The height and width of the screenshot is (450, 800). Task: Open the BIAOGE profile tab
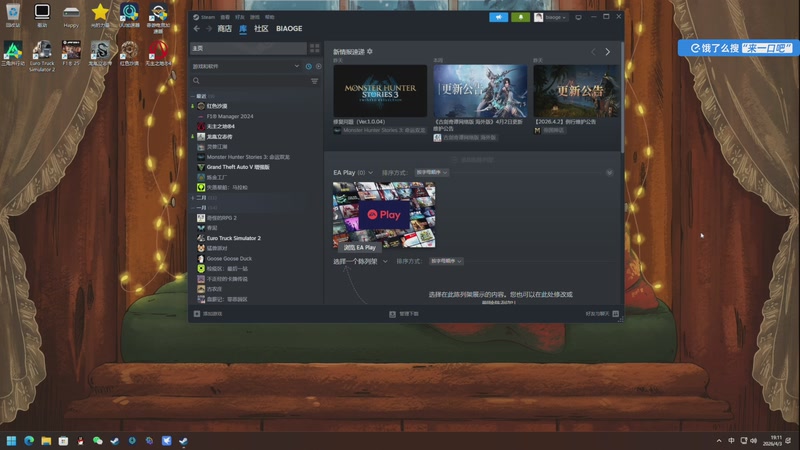[x=289, y=29]
